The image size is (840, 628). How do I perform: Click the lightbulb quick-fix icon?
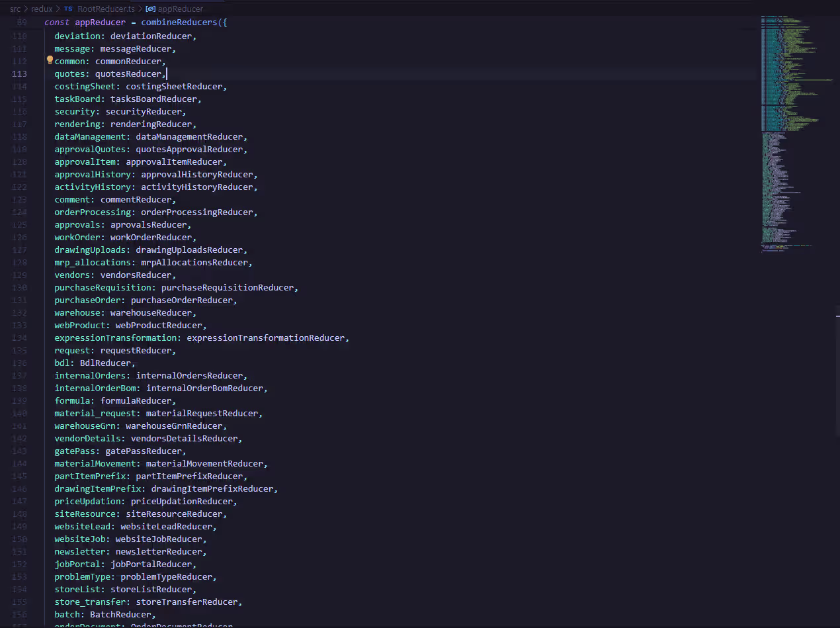[x=50, y=60]
